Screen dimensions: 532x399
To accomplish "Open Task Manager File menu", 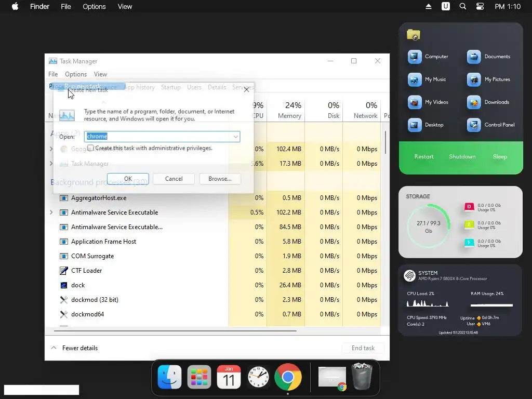I will point(53,74).
